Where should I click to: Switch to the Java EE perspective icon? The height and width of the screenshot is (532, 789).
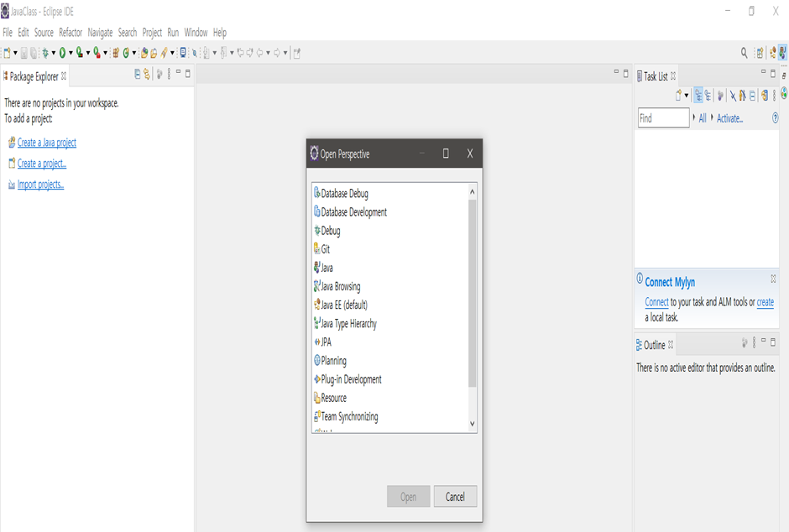tap(773, 52)
